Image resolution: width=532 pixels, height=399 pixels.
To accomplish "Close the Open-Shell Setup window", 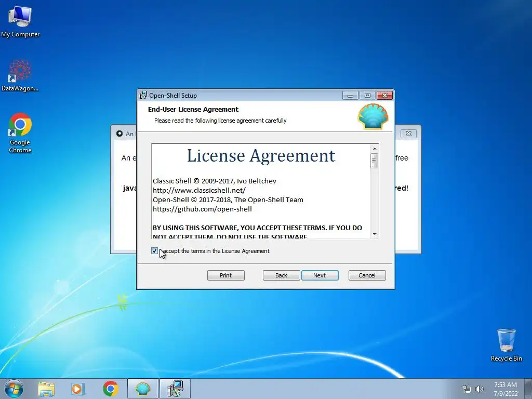I will tap(384, 96).
